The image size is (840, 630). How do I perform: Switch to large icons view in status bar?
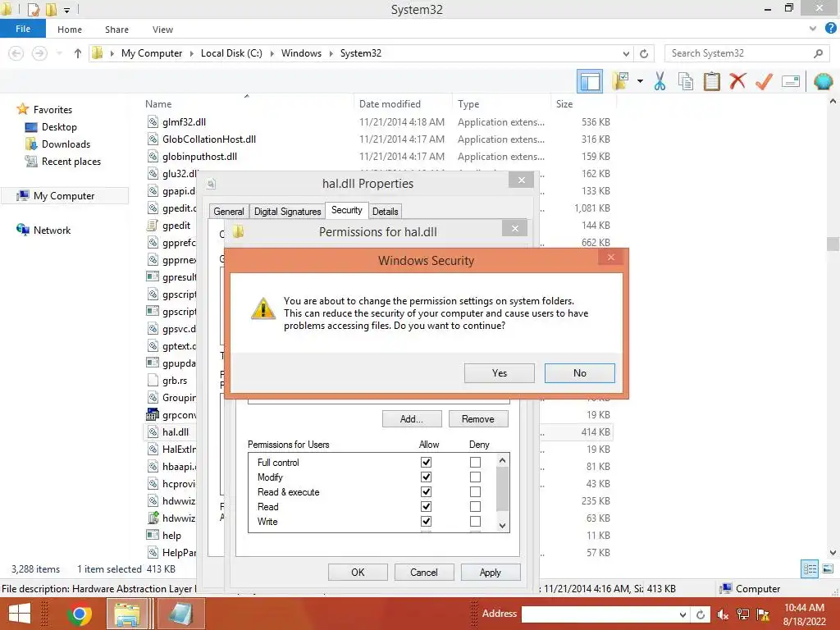pos(828,569)
